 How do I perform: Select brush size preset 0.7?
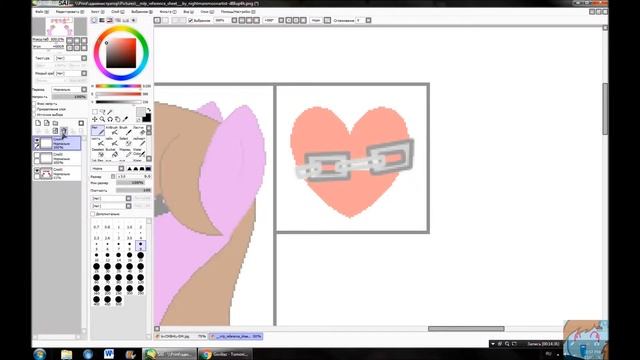(x=96, y=225)
